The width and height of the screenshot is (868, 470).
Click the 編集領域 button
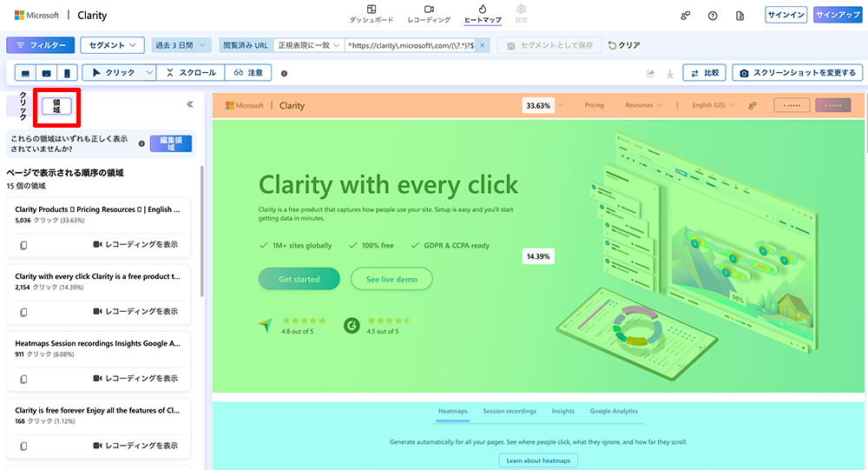pos(170,143)
